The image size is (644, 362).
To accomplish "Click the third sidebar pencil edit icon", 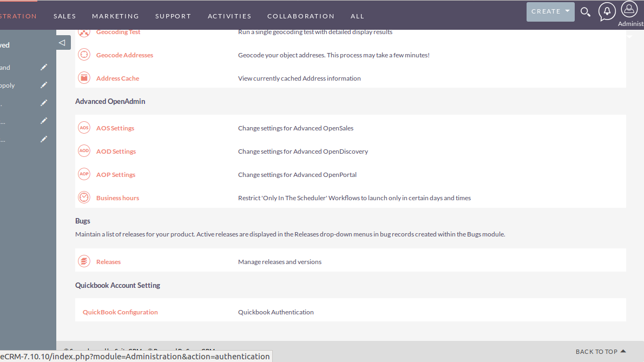I will [44, 103].
